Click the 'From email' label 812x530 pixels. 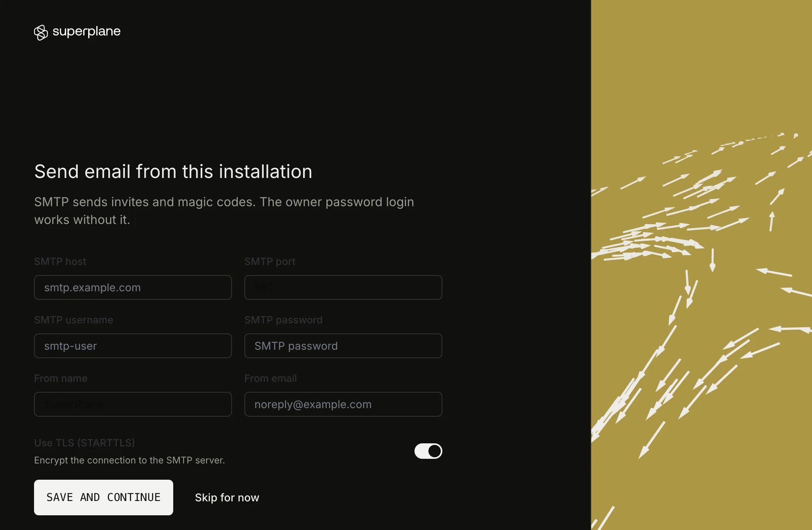271,378
